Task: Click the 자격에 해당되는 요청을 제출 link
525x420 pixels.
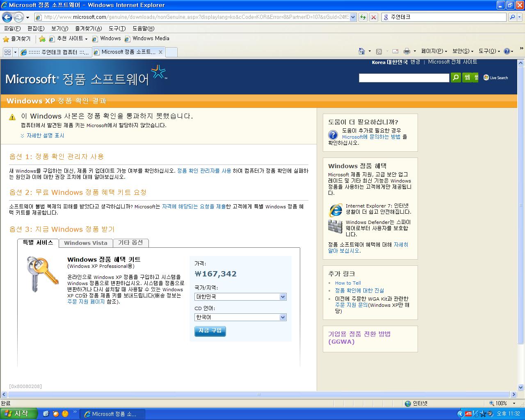Action: pyautogui.click(x=194, y=207)
